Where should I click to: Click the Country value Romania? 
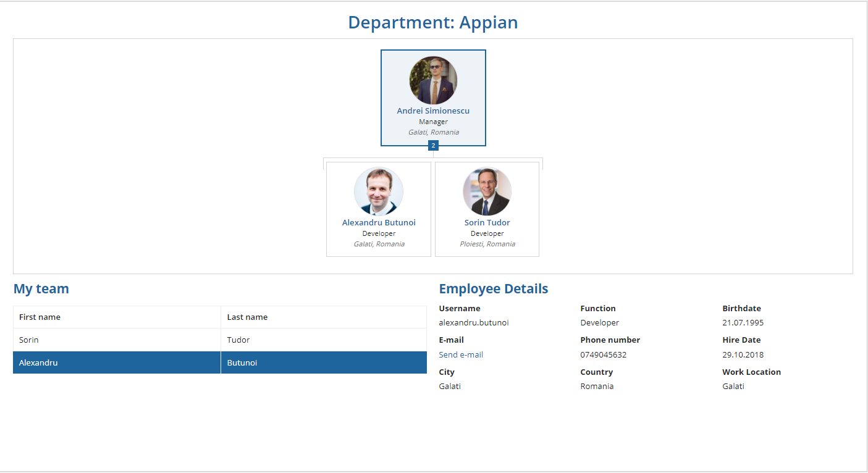point(597,387)
